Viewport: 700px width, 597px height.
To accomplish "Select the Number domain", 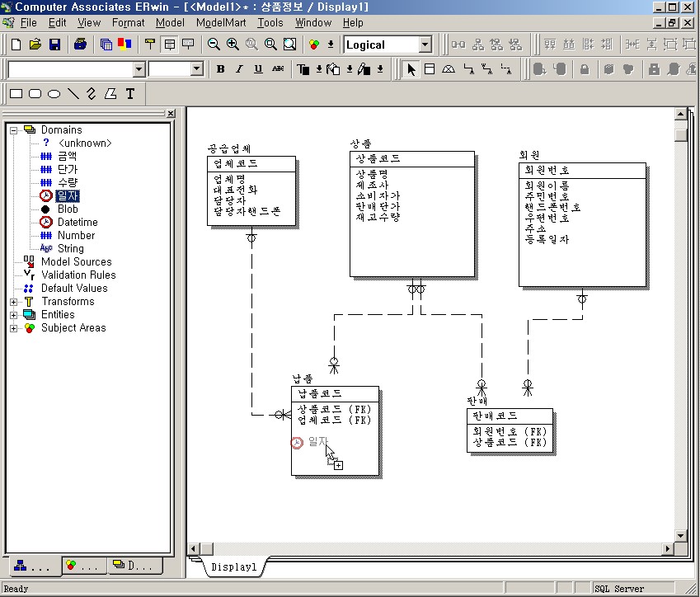I will (76, 235).
